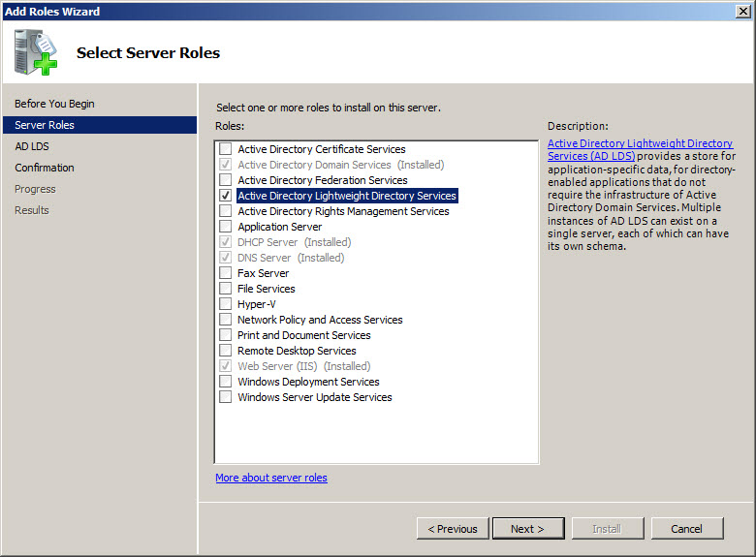Check Windows Deployment Services role
This screenshot has height=557, width=756.
click(225, 381)
